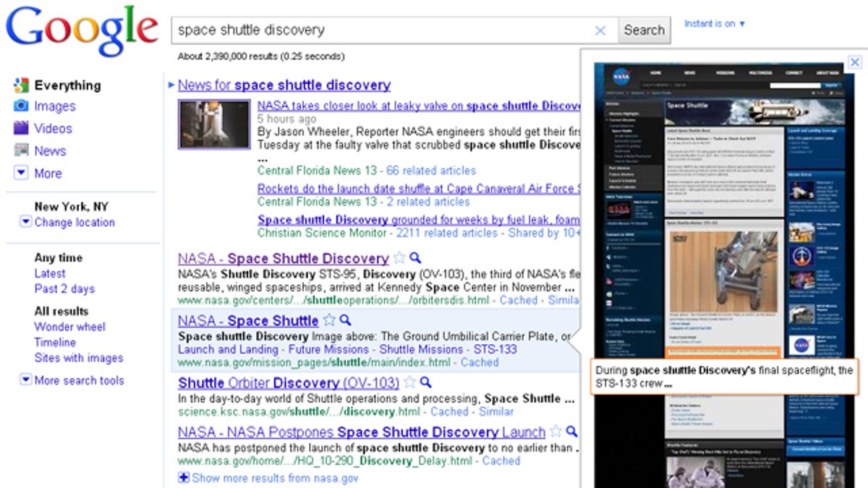
Task: Star the NASA - Space Shuttle result
Action: point(330,320)
